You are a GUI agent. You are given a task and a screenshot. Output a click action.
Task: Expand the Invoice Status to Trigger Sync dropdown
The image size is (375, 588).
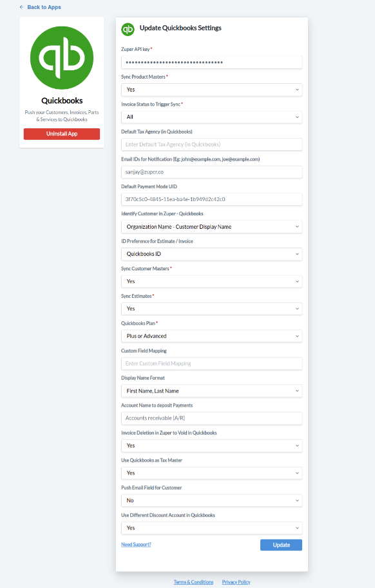(x=211, y=117)
